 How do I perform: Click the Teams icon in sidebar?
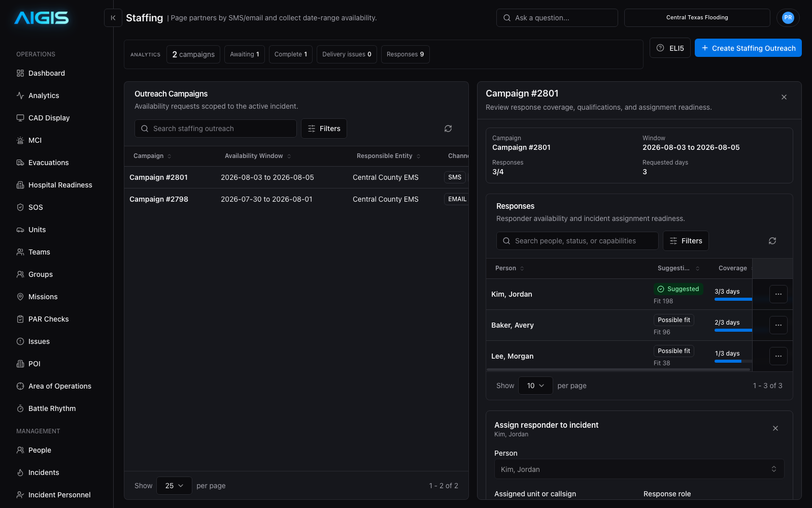coord(20,252)
